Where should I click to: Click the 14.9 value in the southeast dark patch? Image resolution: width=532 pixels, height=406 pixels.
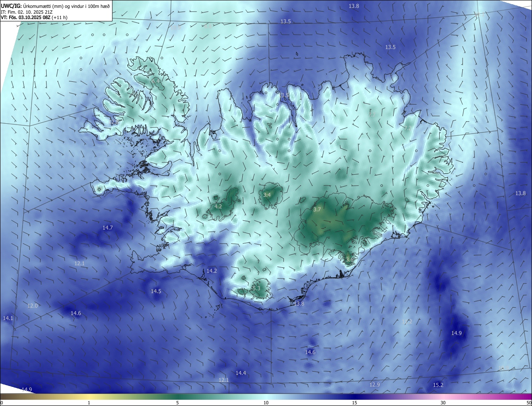click(x=456, y=333)
